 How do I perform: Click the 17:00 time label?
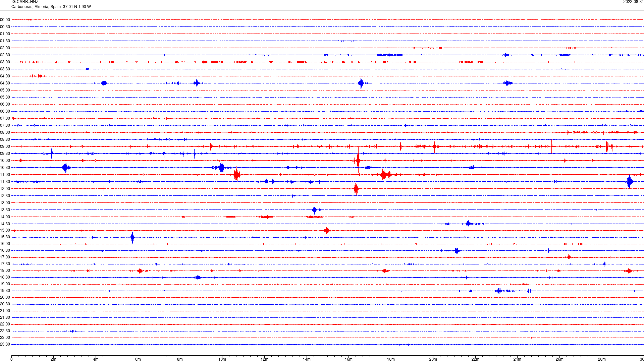pos(5,257)
